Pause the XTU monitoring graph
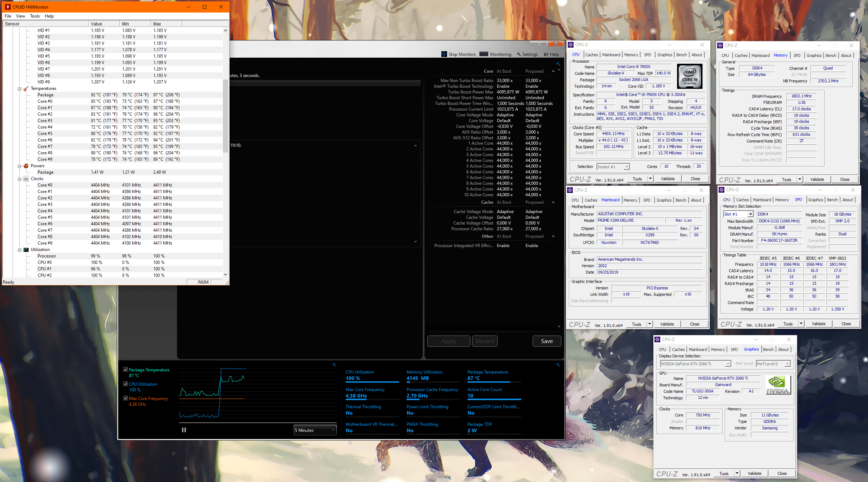The height and width of the screenshot is (482, 868). point(184,430)
